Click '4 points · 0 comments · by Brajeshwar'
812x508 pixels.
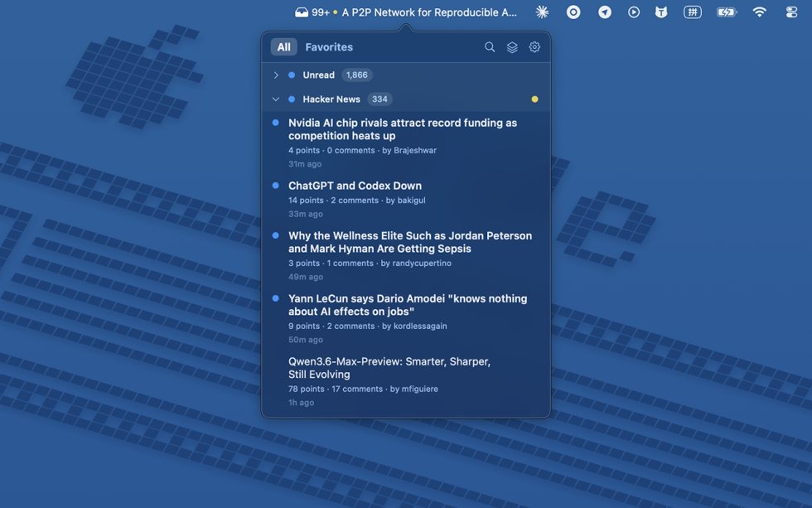(x=363, y=151)
